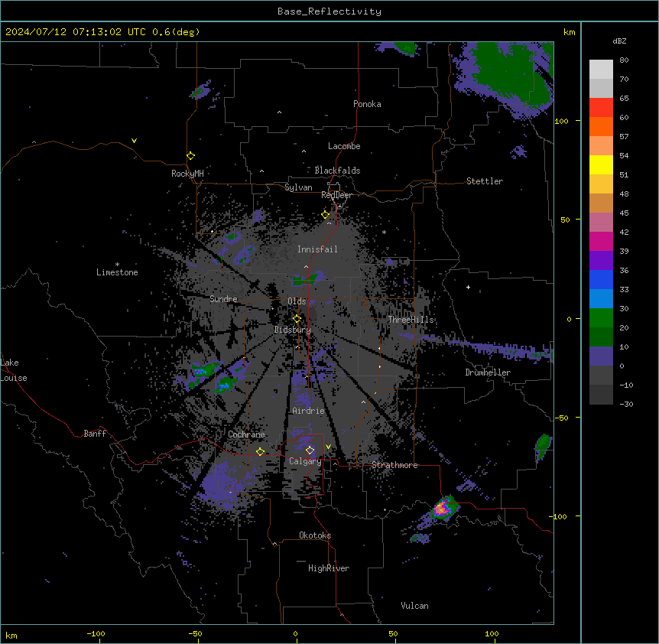Click the Lacombe town label
Image resolution: width=659 pixels, height=644 pixels.
pyautogui.click(x=344, y=146)
